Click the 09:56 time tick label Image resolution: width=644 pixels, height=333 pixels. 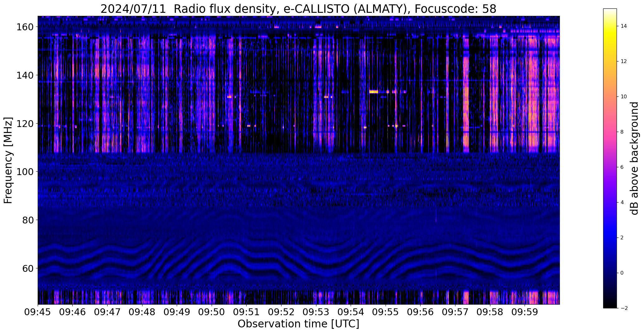421,312
